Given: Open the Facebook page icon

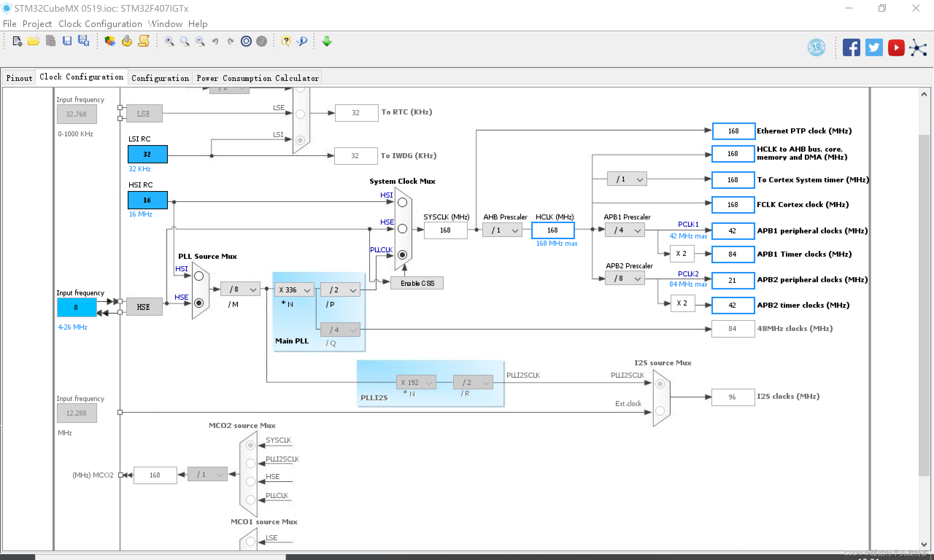Looking at the screenshot, I should (851, 47).
